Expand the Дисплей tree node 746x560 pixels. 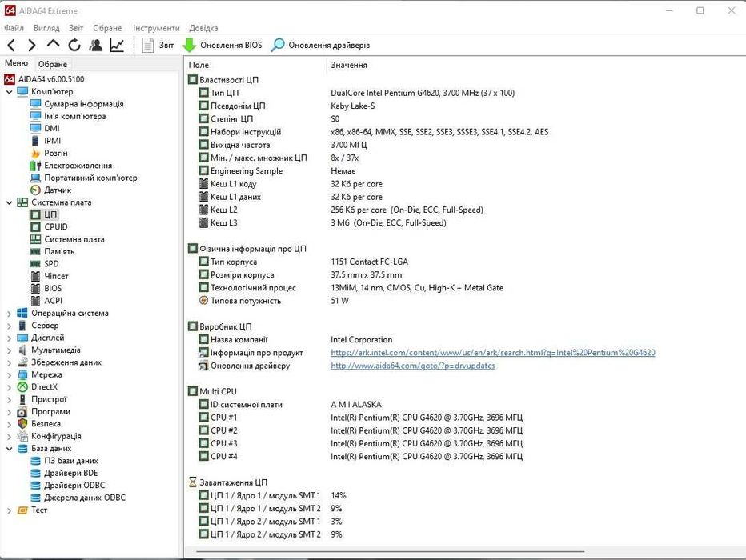[x=9, y=338]
